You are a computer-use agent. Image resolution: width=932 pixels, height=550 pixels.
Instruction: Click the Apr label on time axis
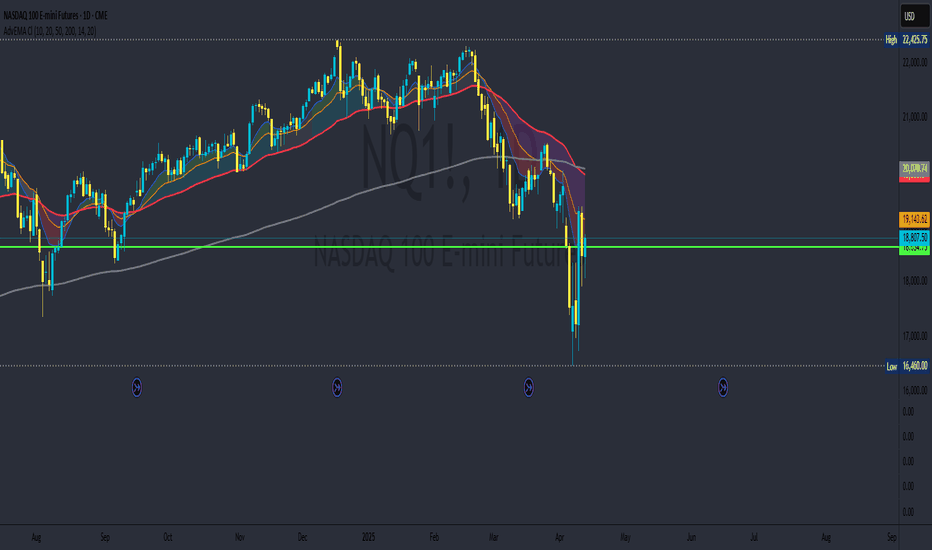pos(559,538)
